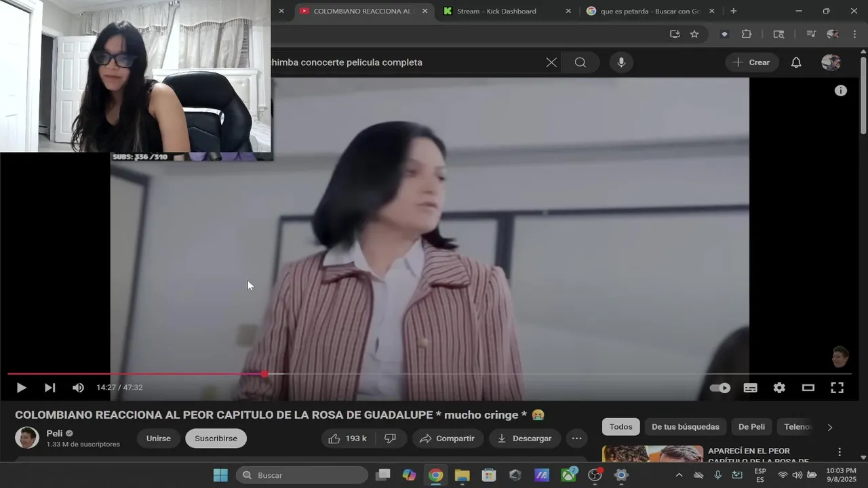Open the media controls music icon

[x=810, y=34]
